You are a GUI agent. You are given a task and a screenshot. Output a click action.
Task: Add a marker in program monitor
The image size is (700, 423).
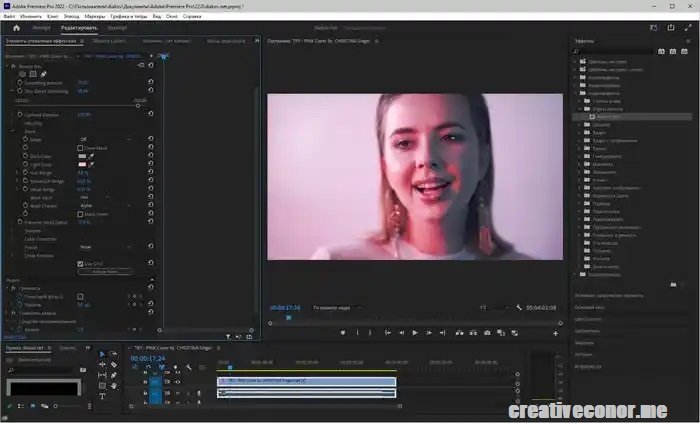point(343,333)
